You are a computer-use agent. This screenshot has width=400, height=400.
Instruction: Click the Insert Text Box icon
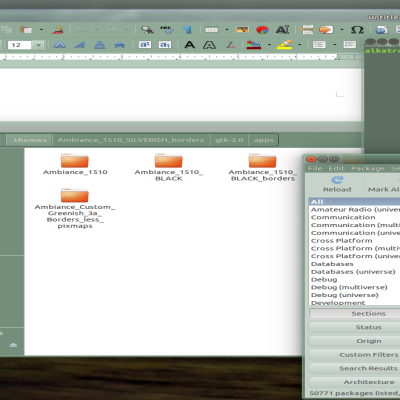tap(282, 30)
